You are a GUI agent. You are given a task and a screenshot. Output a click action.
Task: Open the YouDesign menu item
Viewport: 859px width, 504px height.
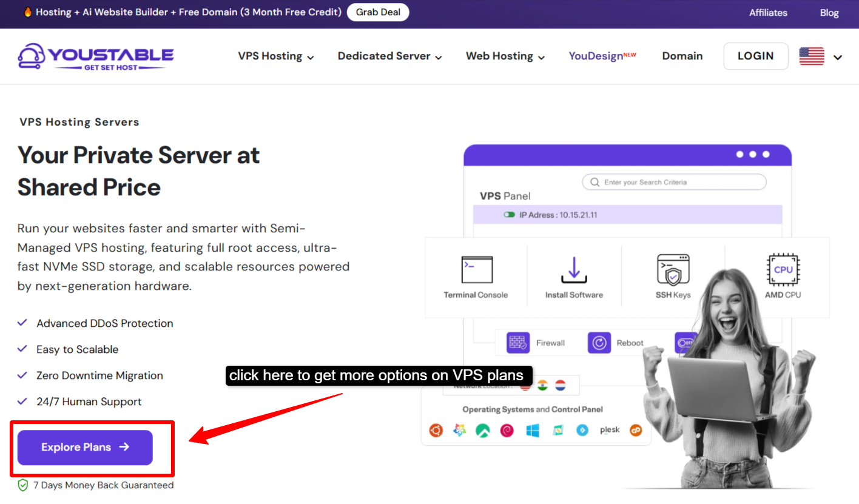click(x=602, y=56)
